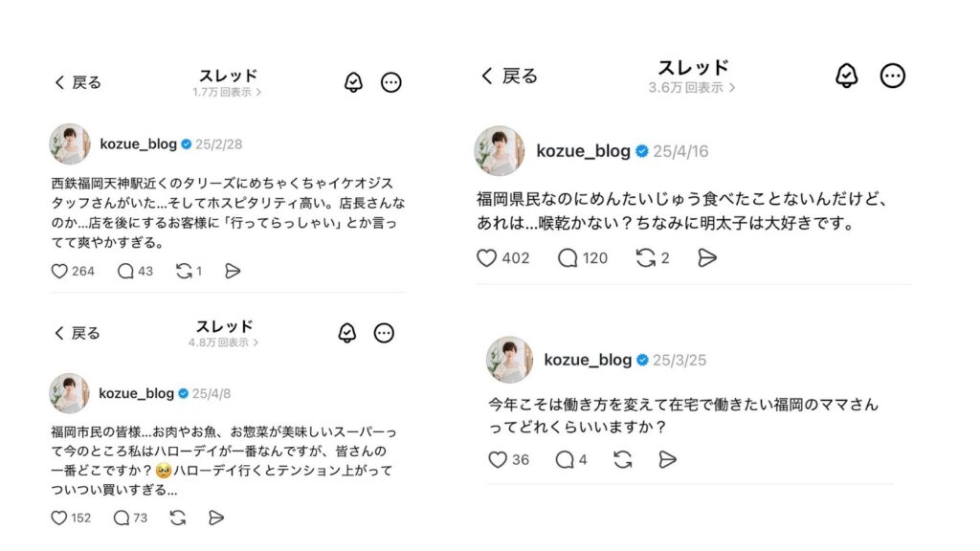Toggle notification bell in 1.7万 views thread
The height and width of the screenshot is (551, 980).
(353, 82)
